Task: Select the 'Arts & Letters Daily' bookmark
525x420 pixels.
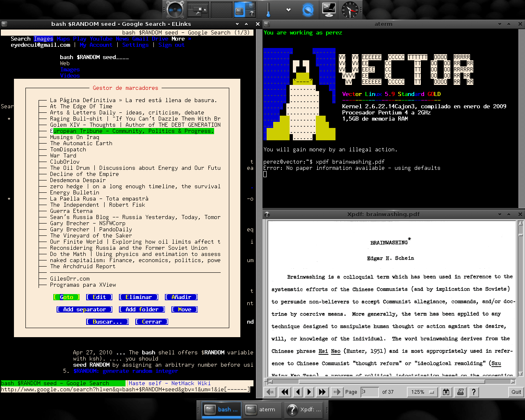Action: click(127, 113)
